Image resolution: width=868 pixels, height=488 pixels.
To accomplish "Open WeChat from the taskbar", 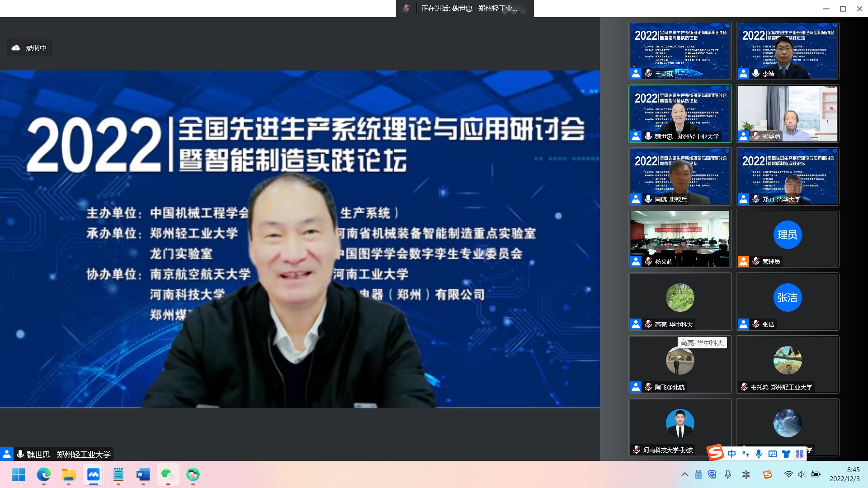I will (x=168, y=474).
